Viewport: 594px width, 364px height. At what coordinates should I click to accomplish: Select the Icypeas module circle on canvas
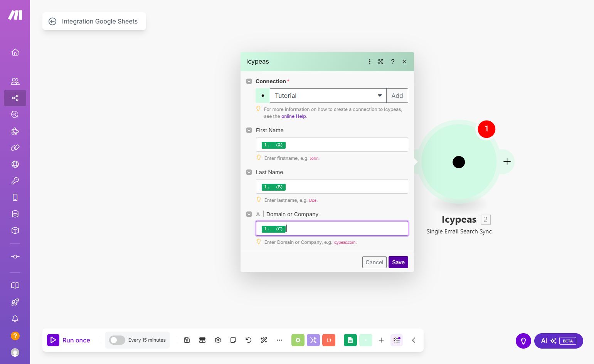459,162
